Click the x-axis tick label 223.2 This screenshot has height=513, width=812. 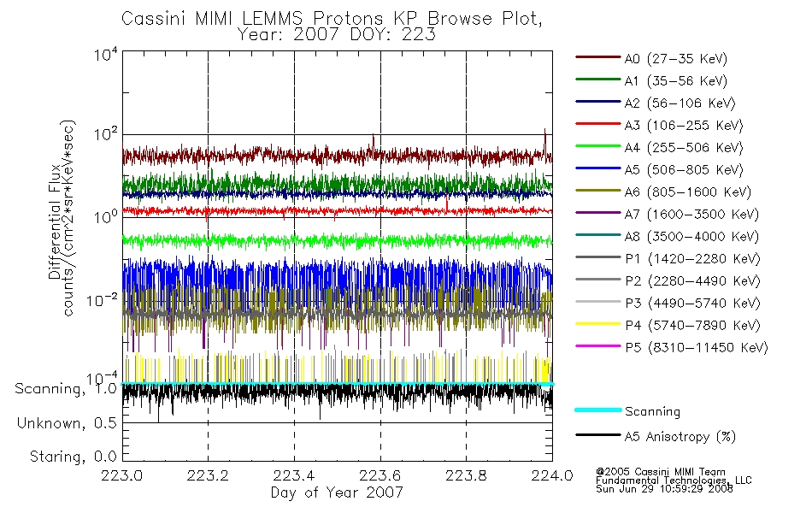208,475
